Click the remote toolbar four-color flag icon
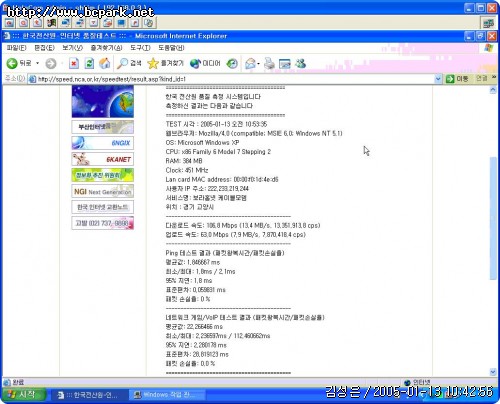500x404 pixels. (51, 23)
